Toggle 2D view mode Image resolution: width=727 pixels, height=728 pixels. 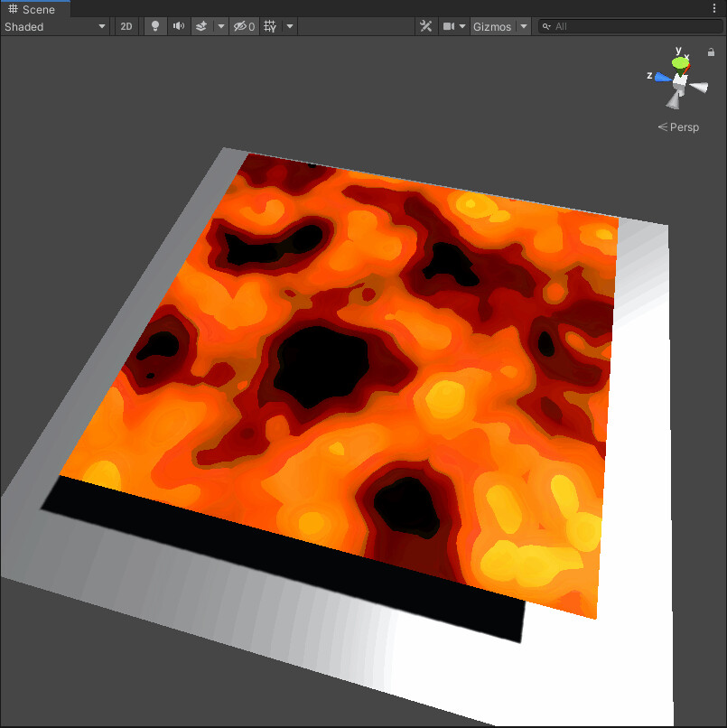126,26
